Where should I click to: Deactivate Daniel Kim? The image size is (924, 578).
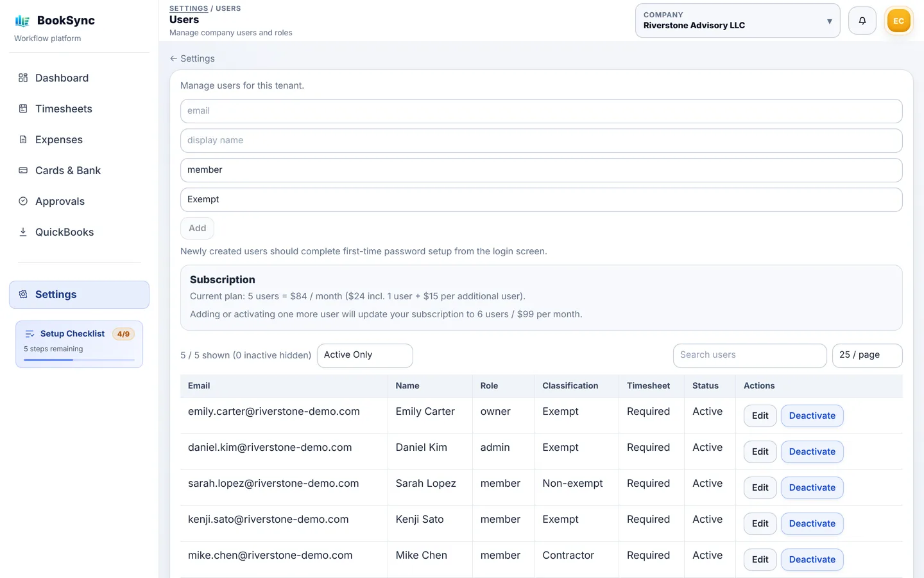812,451
